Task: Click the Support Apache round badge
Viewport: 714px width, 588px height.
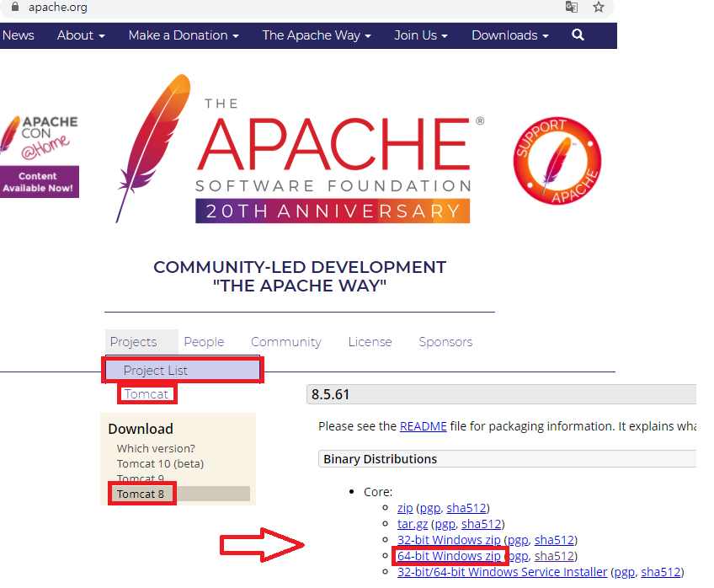Action: click(557, 161)
